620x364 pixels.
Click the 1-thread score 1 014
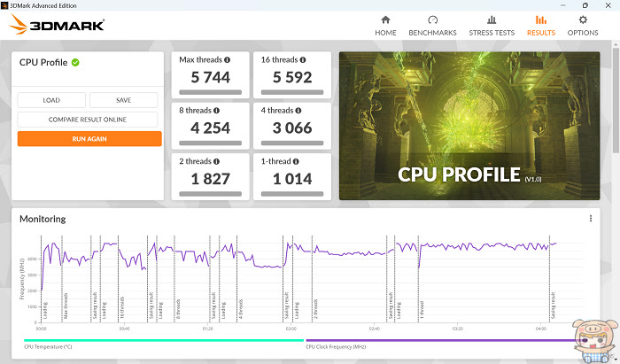click(292, 179)
